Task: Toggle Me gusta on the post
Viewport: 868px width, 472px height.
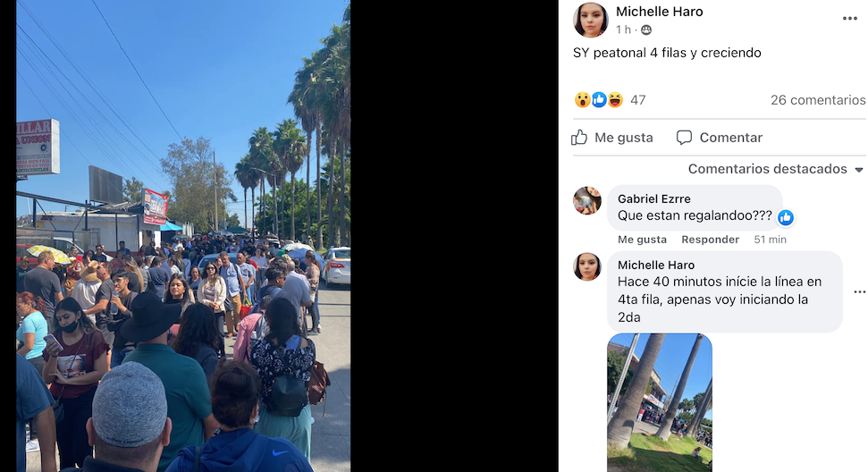Action: click(612, 138)
